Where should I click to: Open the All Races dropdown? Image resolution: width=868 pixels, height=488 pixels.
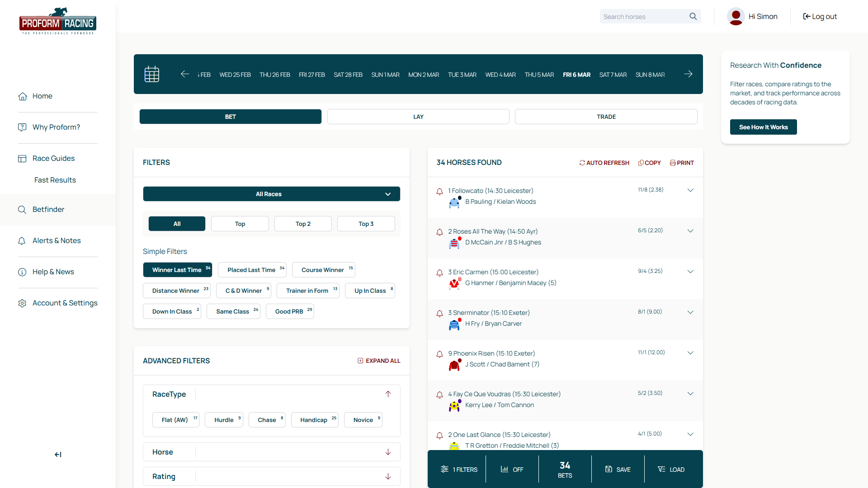271,194
